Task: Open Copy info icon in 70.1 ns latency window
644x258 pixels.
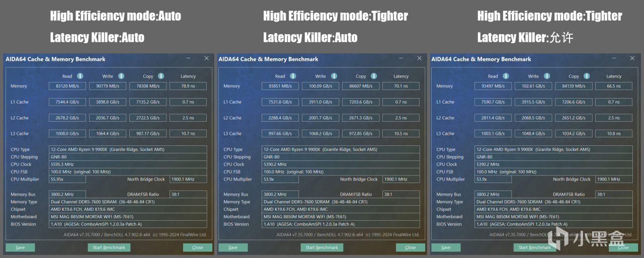Action: click(374, 76)
